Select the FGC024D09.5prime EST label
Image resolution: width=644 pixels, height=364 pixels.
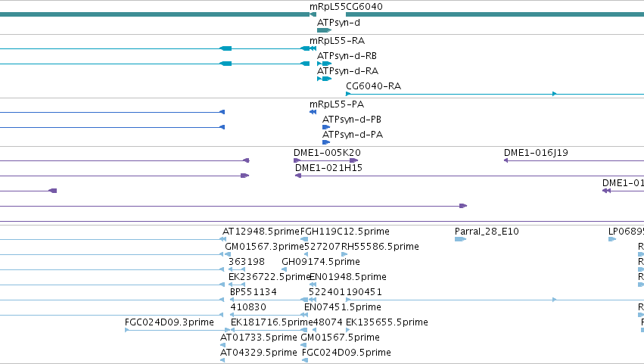tap(347, 353)
